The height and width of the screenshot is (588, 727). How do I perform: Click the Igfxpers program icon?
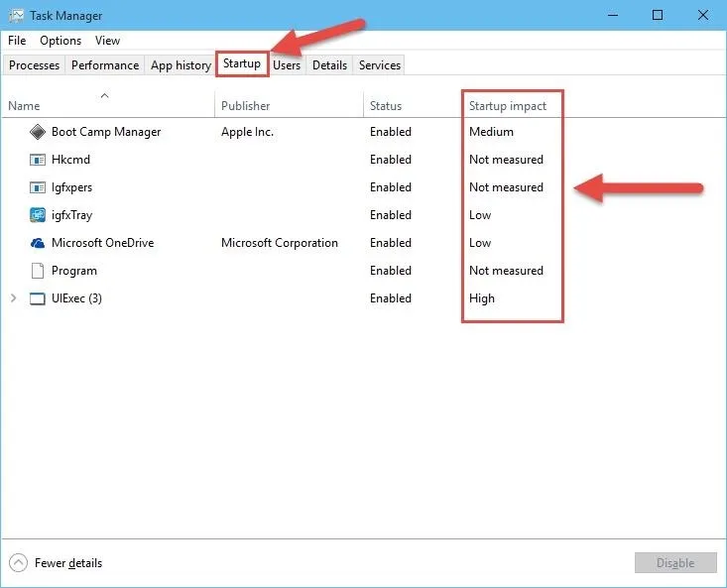point(38,187)
